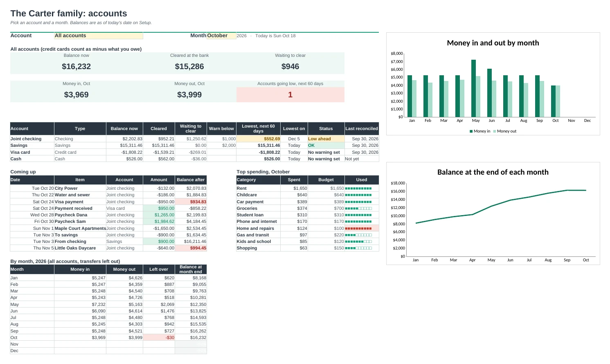Click the $15,286 Cleared at the bank value
This screenshot has width=610, height=364.
pyautogui.click(x=189, y=66)
